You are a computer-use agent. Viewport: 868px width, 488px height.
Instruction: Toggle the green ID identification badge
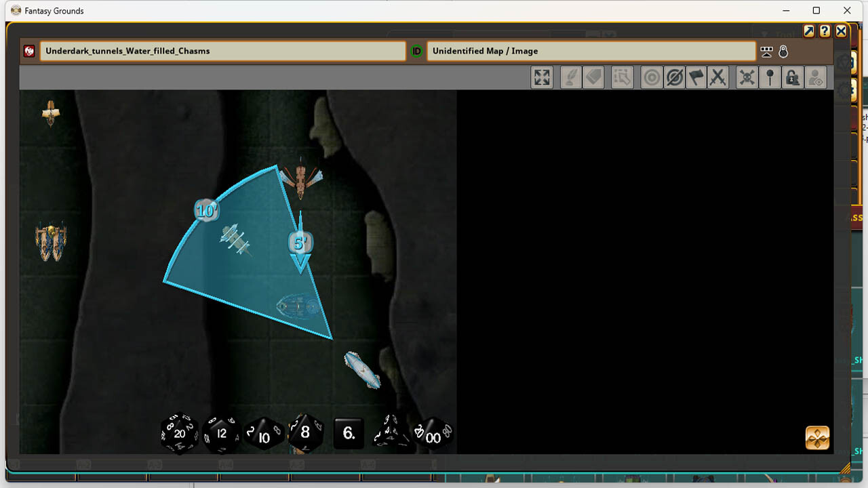(x=416, y=51)
